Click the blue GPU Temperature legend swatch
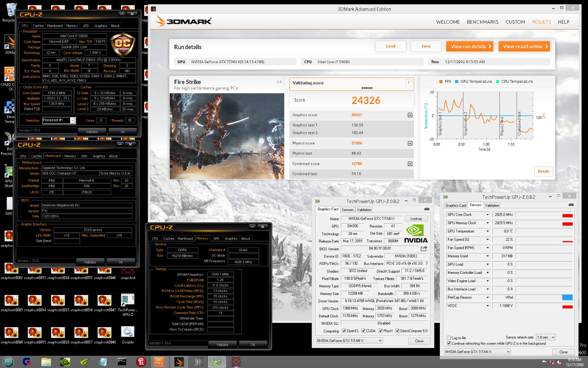Viewport: 588px width, 368px height. coord(457,82)
